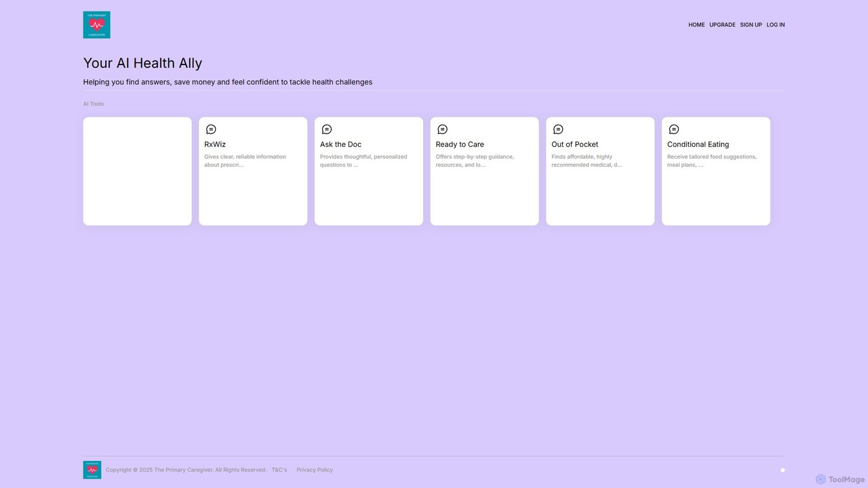Open the Privacy Policy footer link
This screenshot has width=868, height=488.
click(x=315, y=470)
